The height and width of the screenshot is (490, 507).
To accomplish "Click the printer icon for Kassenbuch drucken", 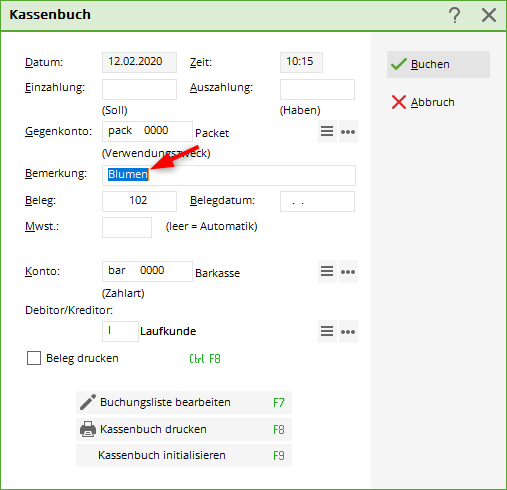I will [88, 429].
